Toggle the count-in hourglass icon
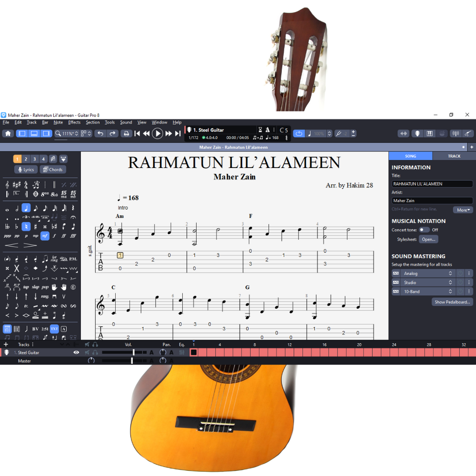Viewport: 476px width, 476px height. [260, 130]
